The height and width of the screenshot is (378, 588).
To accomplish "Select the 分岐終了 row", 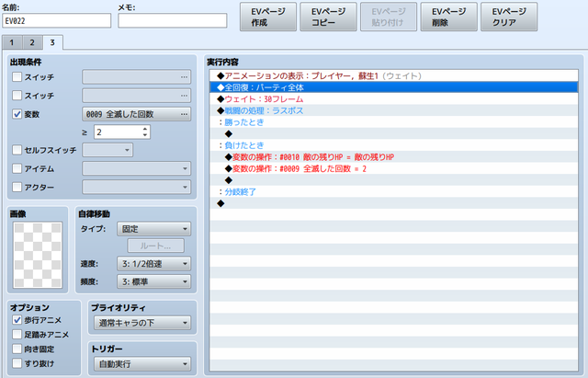I will click(x=394, y=192).
